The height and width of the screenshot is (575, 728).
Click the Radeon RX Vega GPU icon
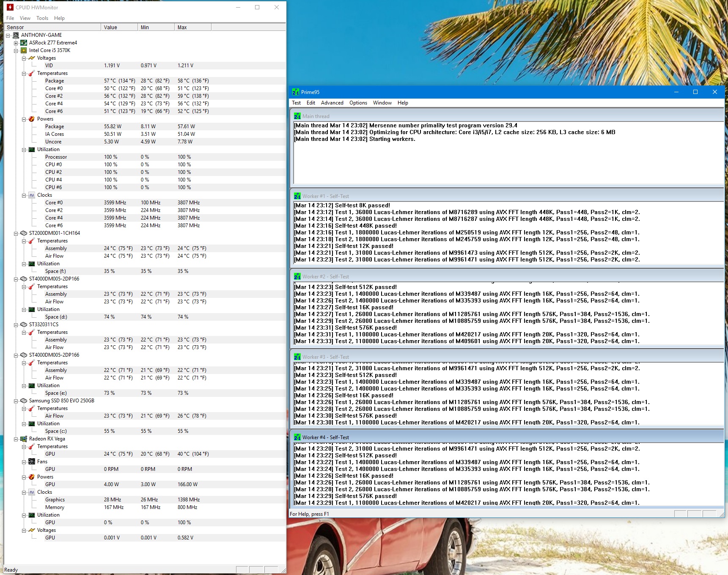click(x=24, y=439)
